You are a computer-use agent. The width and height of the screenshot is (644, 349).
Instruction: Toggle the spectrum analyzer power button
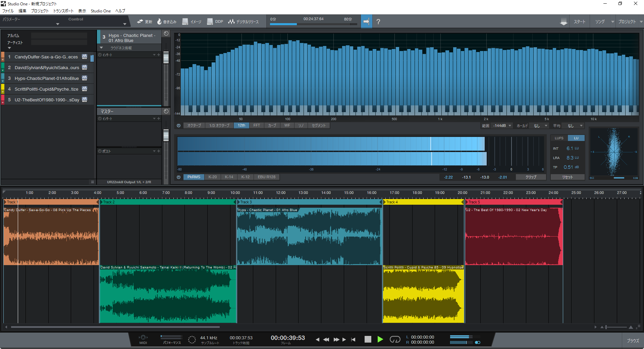click(x=179, y=126)
